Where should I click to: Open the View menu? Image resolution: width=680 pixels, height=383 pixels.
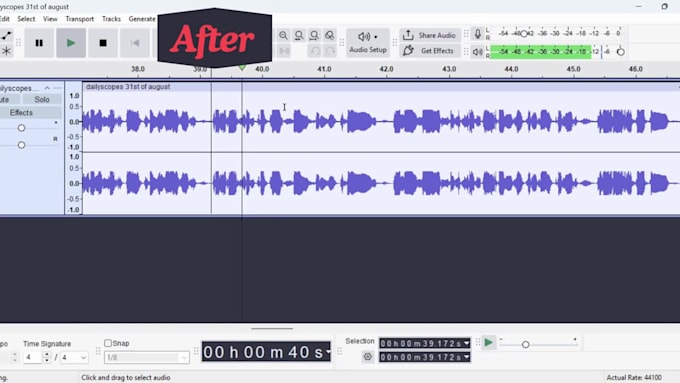tap(50, 19)
